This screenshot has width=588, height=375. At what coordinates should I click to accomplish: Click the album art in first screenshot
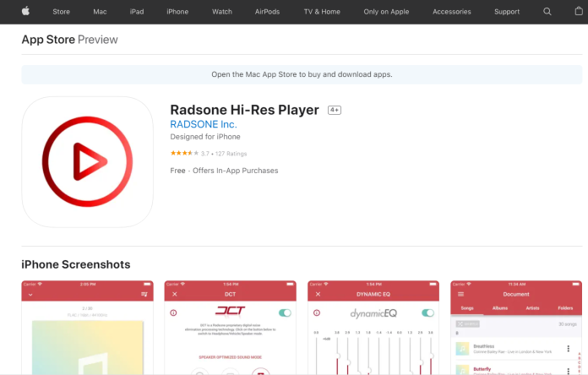tap(87, 347)
